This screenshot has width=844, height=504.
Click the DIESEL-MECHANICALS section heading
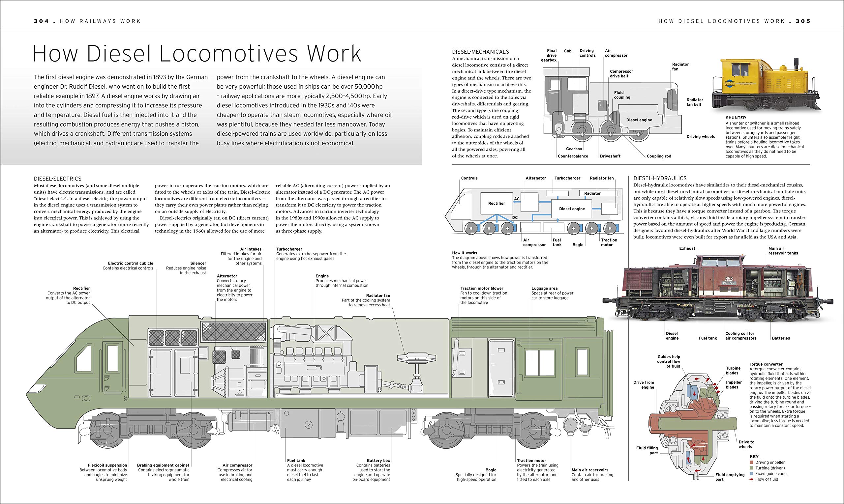point(480,52)
